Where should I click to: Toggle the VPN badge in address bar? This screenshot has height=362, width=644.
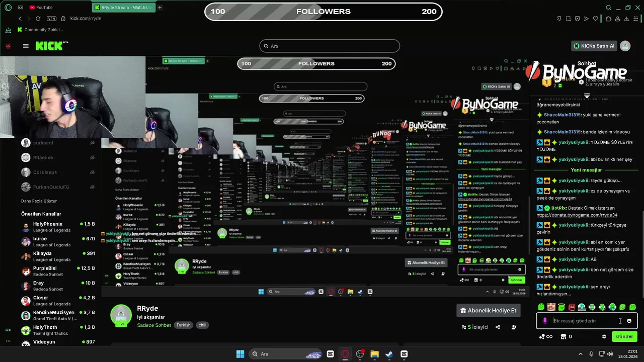pyautogui.click(x=51, y=19)
